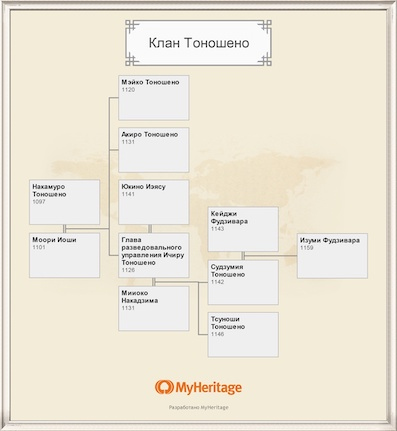Screen dimensions: 397x431
Task: Click the MyHeritage brand wordmark
Action: pyautogui.click(x=208, y=388)
